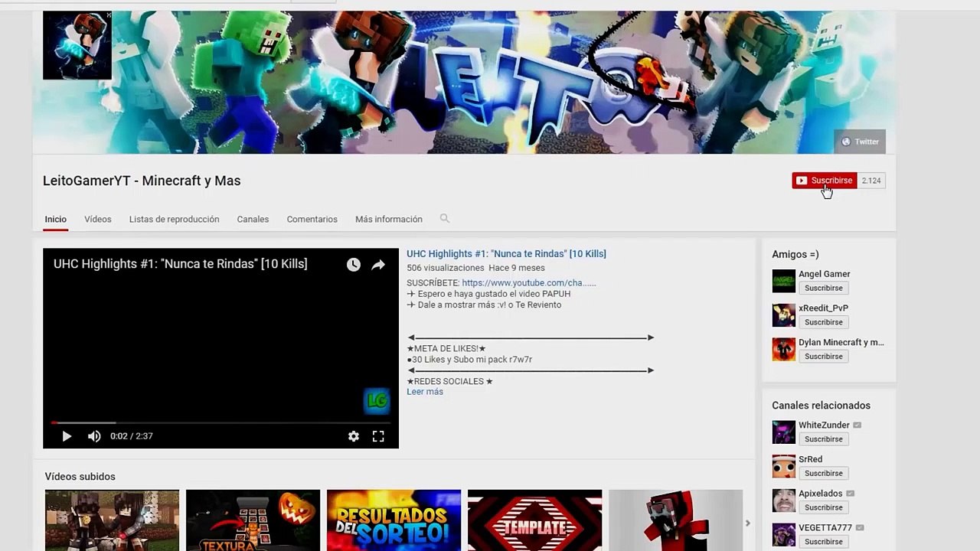This screenshot has width=980, height=551.
Task: Open xReedit_PvP channel avatar
Action: 783,315
